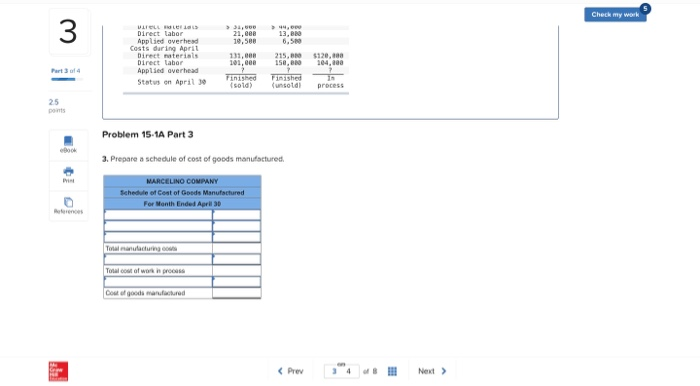
Task: Click the 'Finished (unsold)' status cell
Action: 286,82
